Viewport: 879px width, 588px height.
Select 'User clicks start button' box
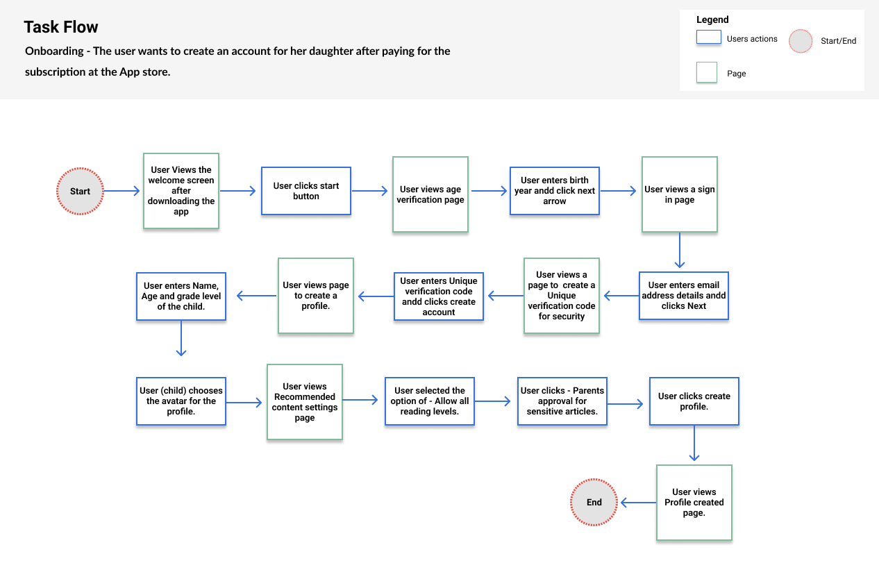tap(306, 191)
